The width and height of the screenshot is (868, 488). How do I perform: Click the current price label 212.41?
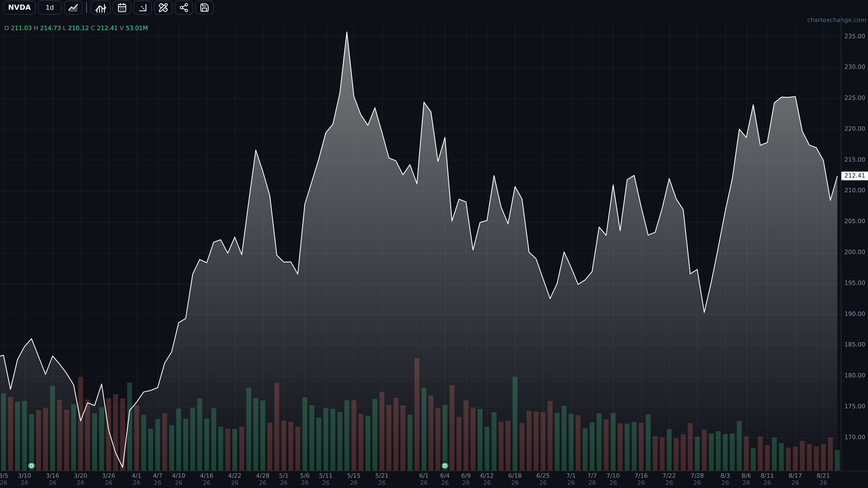[x=854, y=175]
